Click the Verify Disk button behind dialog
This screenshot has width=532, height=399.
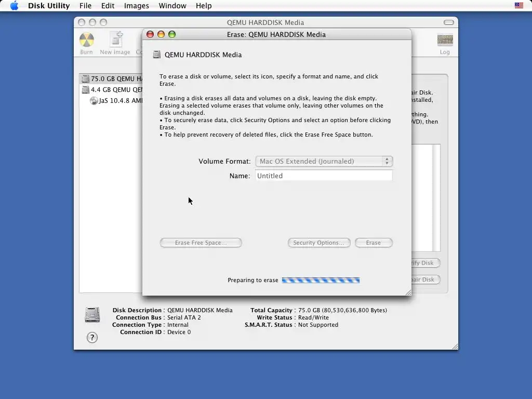(426, 263)
